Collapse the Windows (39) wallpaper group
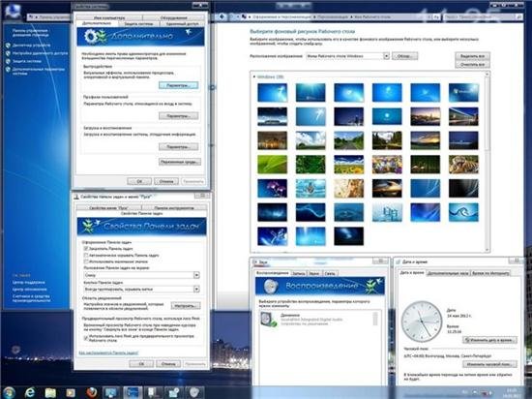 tap(254, 77)
